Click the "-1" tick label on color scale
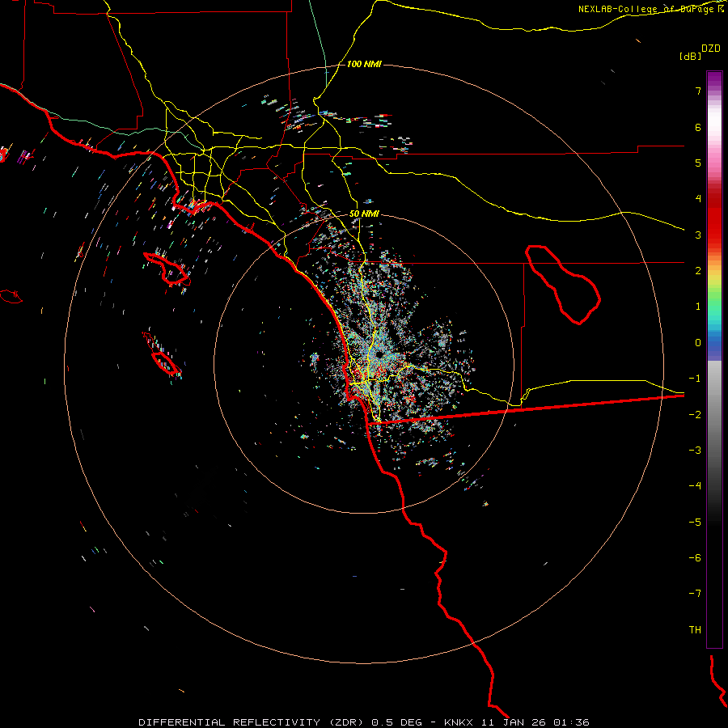Image resolution: width=728 pixels, height=728 pixels. click(695, 379)
